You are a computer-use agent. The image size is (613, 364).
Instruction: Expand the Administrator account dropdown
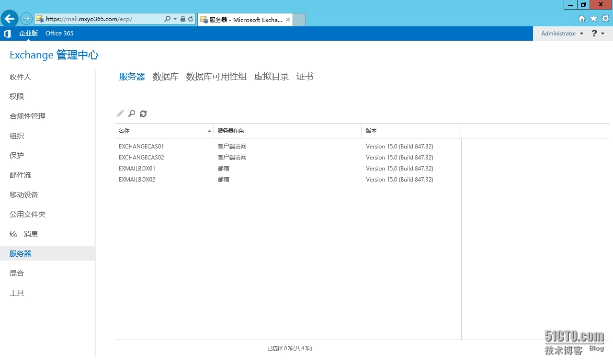click(x=562, y=34)
